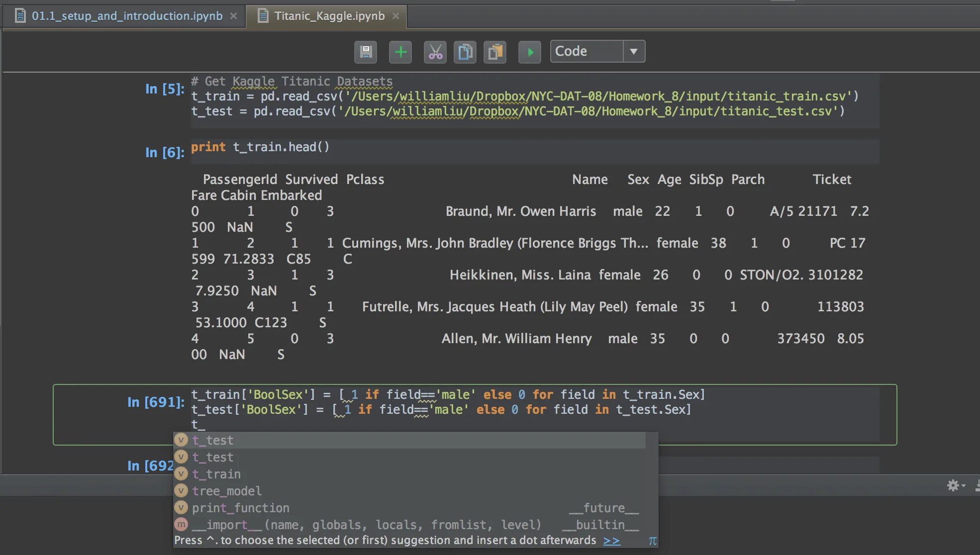Open the Code cell type dropdown
The width and height of the screenshot is (980, 555).
(x=587, y=51)
